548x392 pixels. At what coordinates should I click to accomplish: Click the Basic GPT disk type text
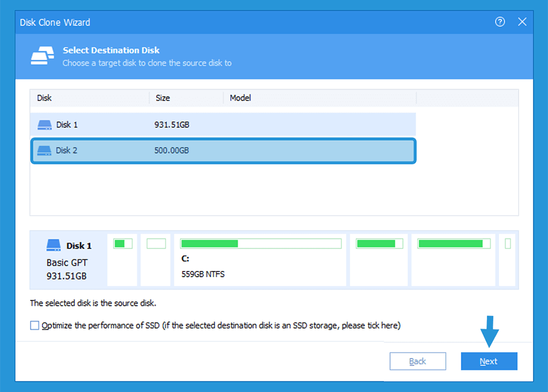pyautogui.click(x=67, y=263)
